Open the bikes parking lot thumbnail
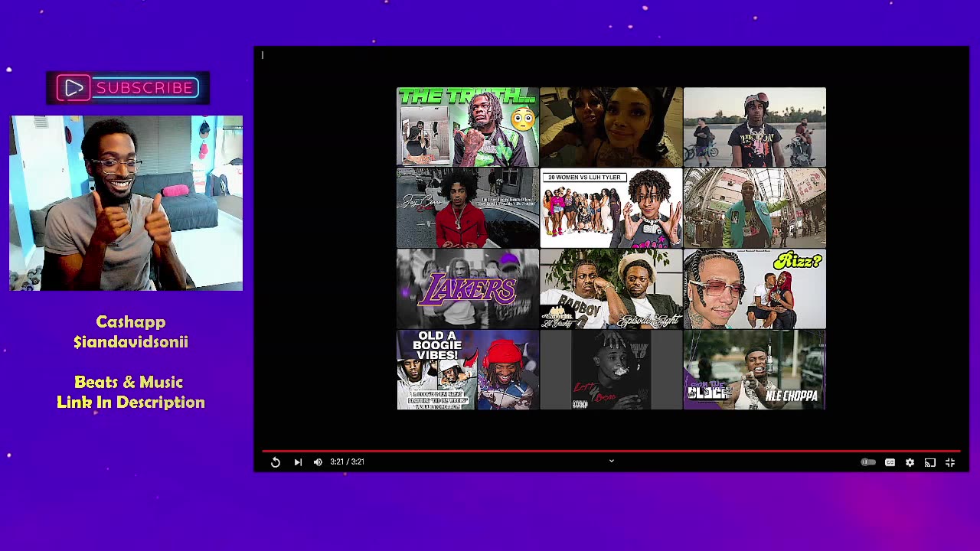Image resolution: width=980 pixels, height=551 pixels. (755, 127)
